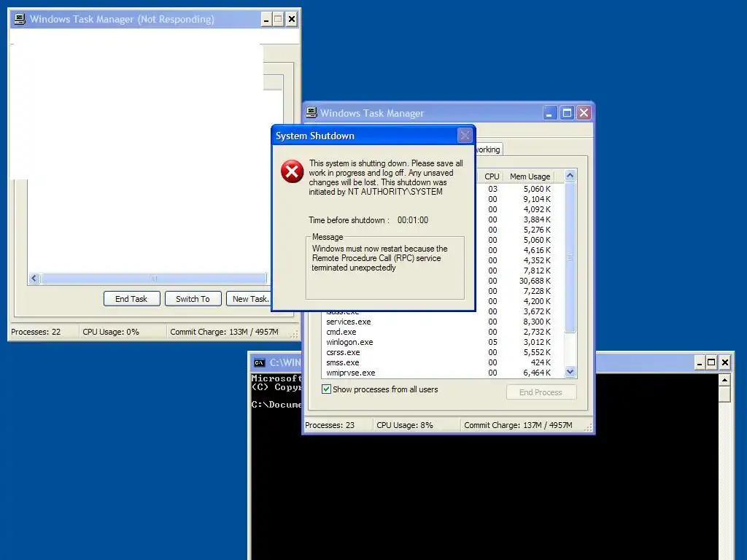
Task: Click Processes: 23 in the status bar
Action: [x=330, y=425]
